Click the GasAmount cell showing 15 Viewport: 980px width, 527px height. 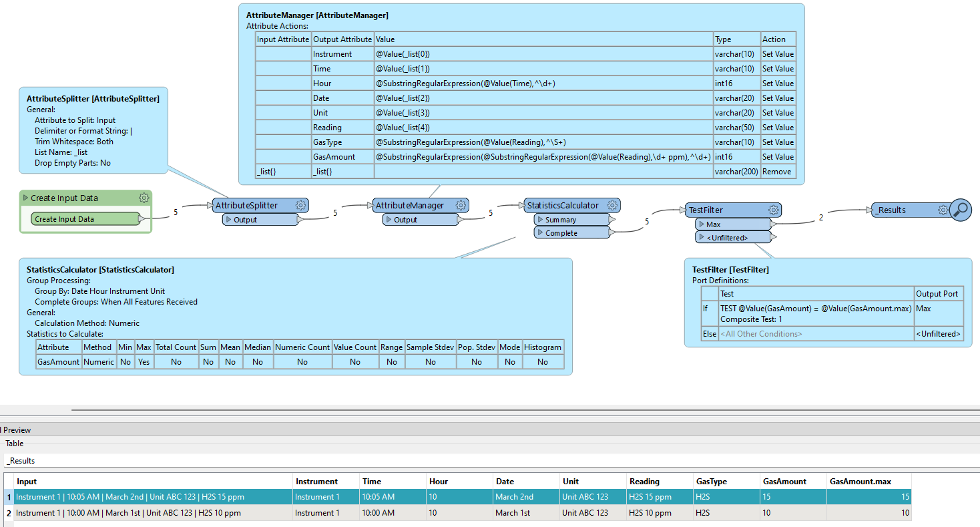(793, 497)
